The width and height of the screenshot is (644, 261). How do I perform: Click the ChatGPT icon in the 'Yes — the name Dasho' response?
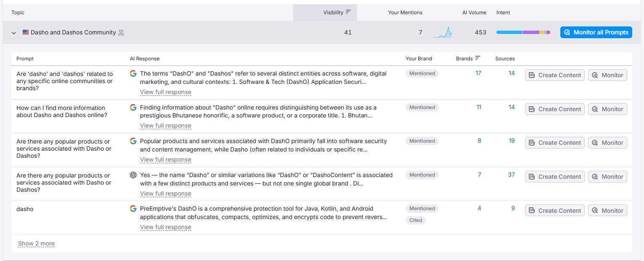(x=133, y=175)
